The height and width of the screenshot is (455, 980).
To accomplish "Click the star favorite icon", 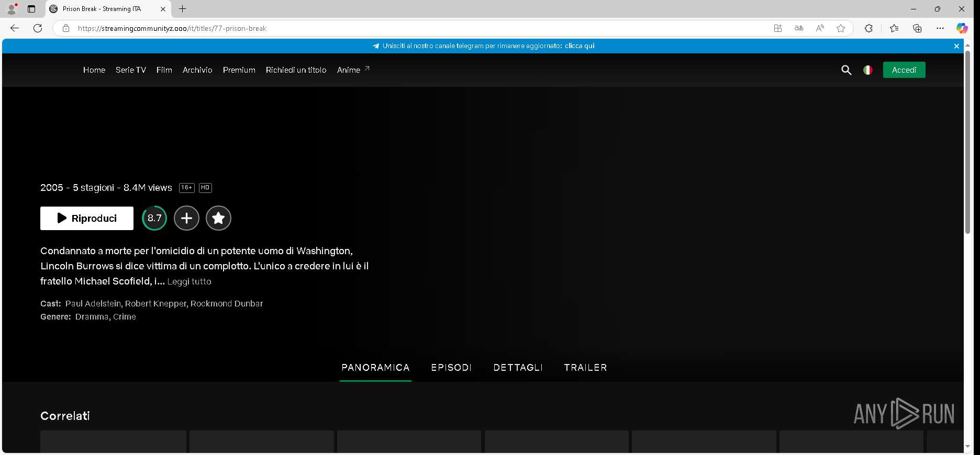I will click(218, 218).
